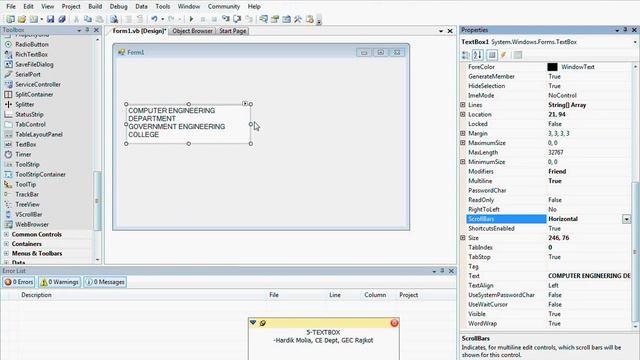
Task: Start debugging with the green play icon
Action: [191, 19]
